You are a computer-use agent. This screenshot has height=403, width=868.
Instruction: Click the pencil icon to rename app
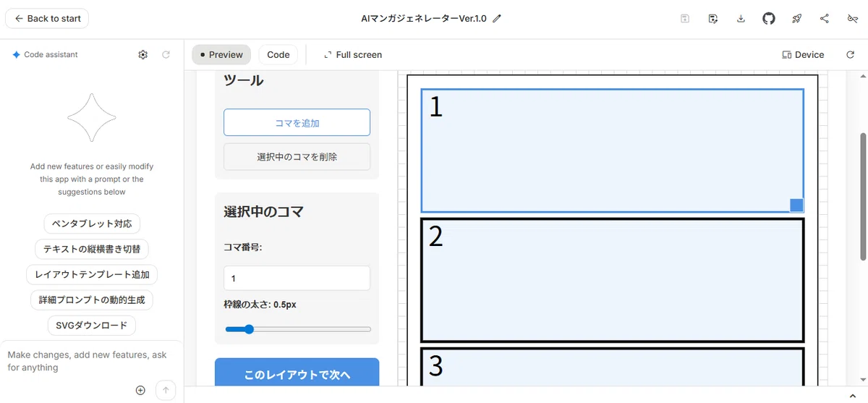pos(497,19)
